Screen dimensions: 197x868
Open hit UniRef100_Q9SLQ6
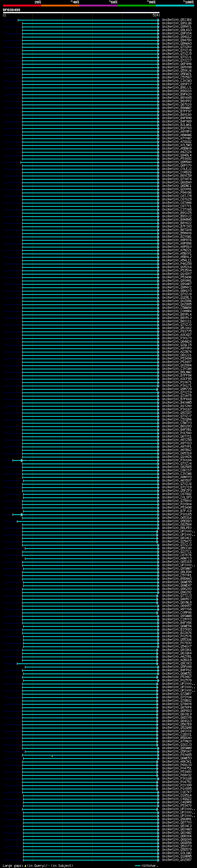(177, 23)
